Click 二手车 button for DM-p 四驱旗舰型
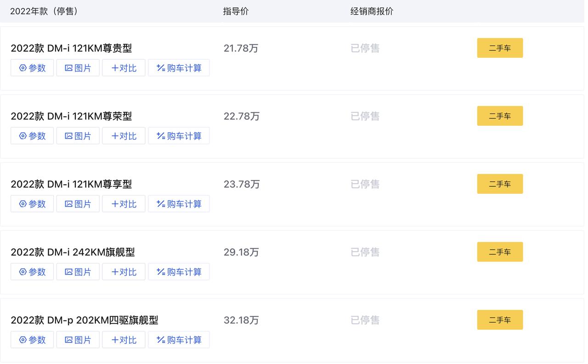The image size is (588, 364). [500, 319]
